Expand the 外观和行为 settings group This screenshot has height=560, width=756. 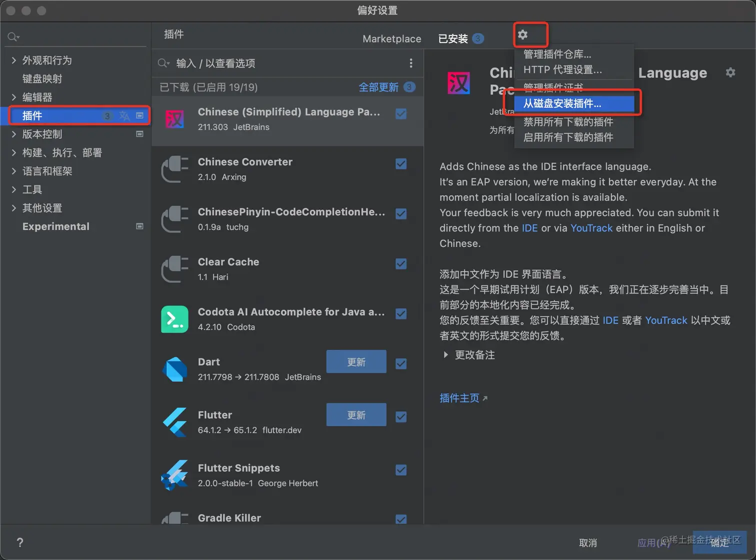tap(14, 60)
